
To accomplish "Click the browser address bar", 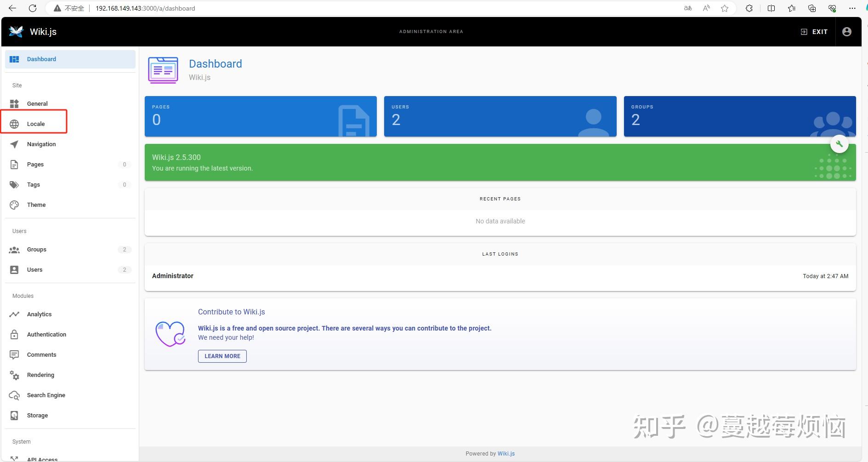I will [x=145, y=8].
